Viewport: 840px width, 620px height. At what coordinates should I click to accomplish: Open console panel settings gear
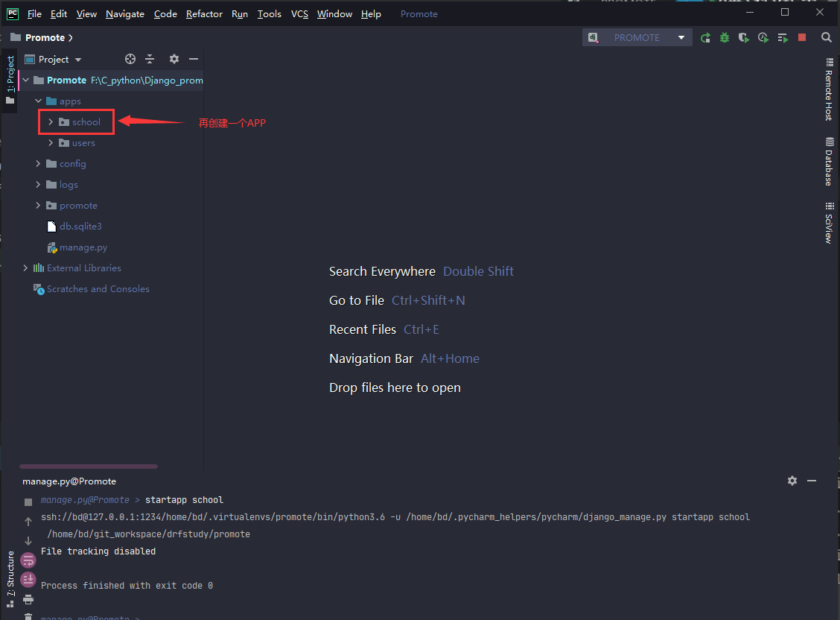pyautogui.click(x=792, y=481)
